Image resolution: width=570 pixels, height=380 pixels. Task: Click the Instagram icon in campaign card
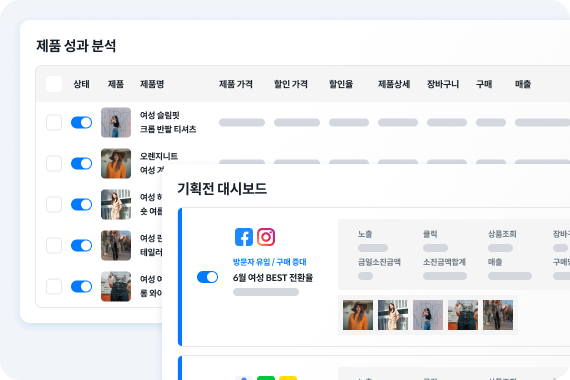point(266,237)
